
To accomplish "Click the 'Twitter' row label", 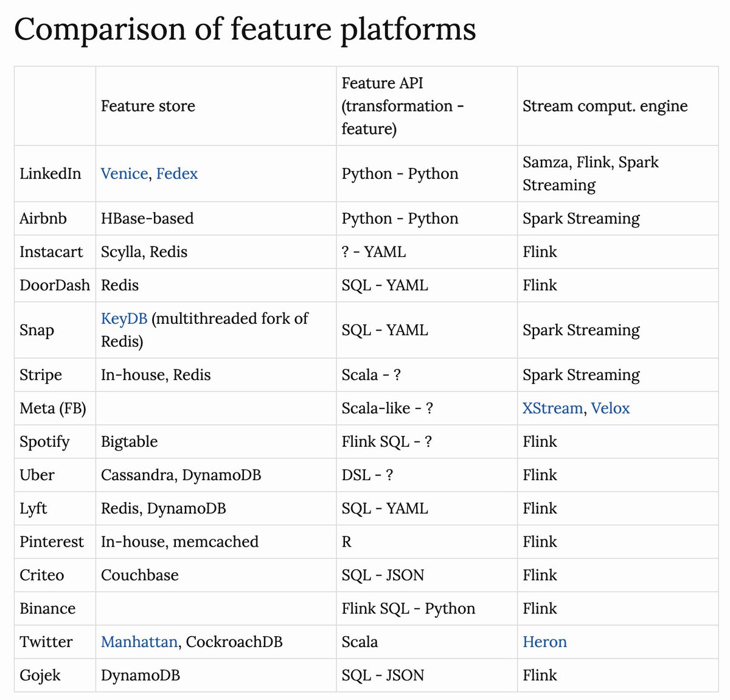I will pos(46,642).
